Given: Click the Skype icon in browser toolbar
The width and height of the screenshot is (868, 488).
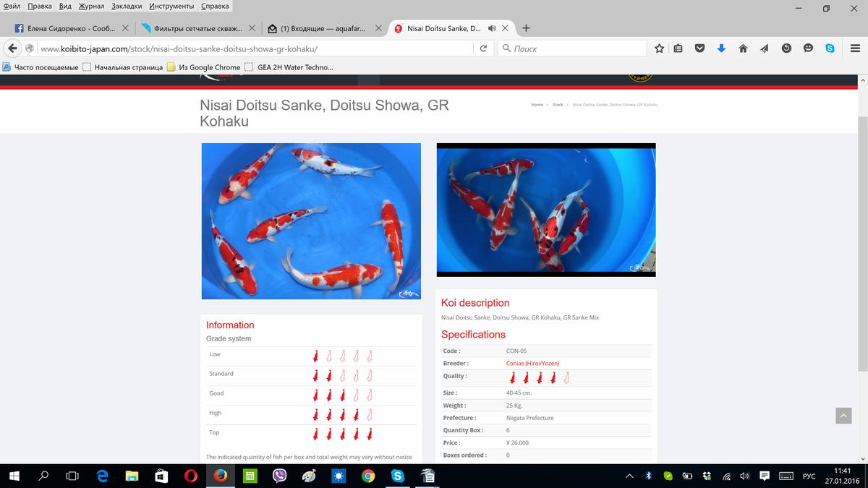Looking at the screenshot, I should 830,48.
